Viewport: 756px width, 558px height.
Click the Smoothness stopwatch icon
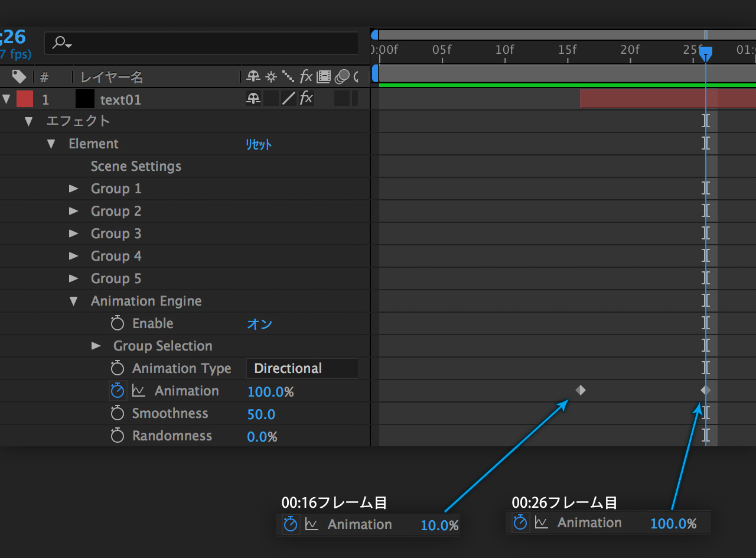coord(118,413)
